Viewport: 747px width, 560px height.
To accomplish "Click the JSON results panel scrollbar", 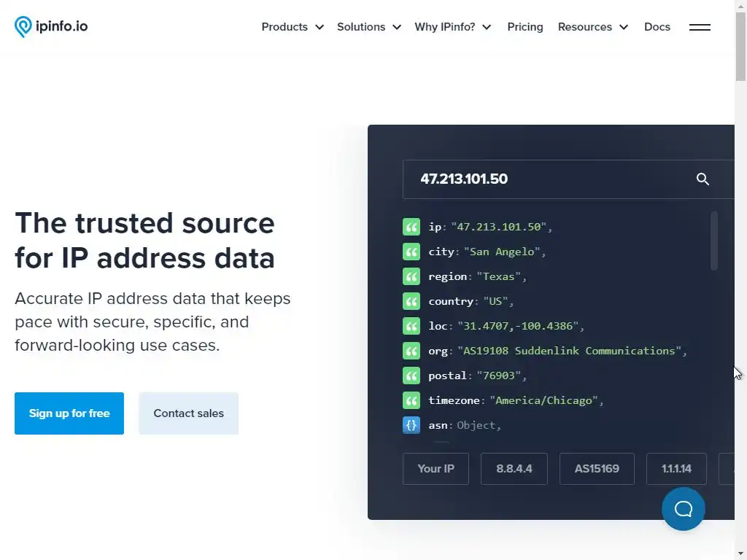I will point(713,241).
